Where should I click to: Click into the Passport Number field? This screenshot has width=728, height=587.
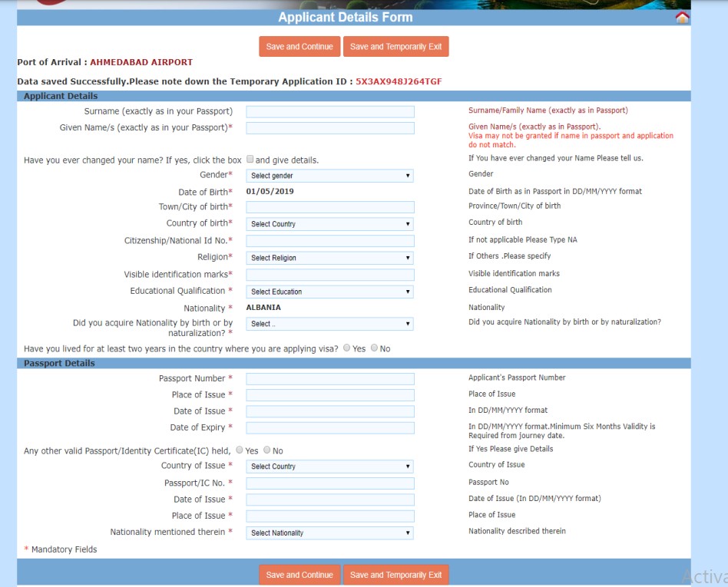point(329,379)
